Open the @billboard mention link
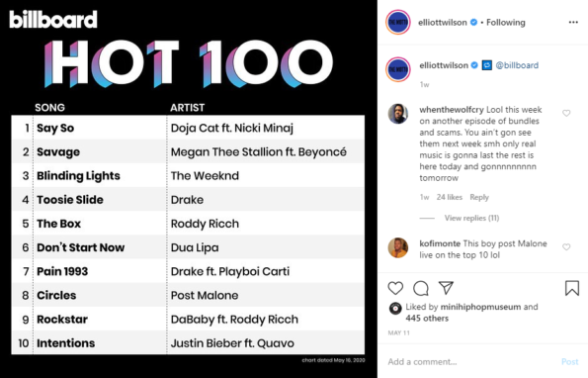588x378 pixels. click(x=517, y=65)
